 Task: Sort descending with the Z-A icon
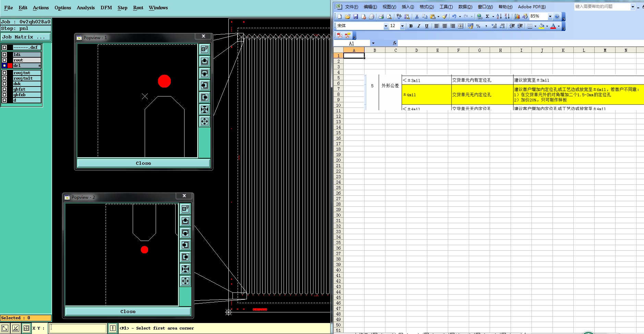pyautogui.click(x=507, y=16)
